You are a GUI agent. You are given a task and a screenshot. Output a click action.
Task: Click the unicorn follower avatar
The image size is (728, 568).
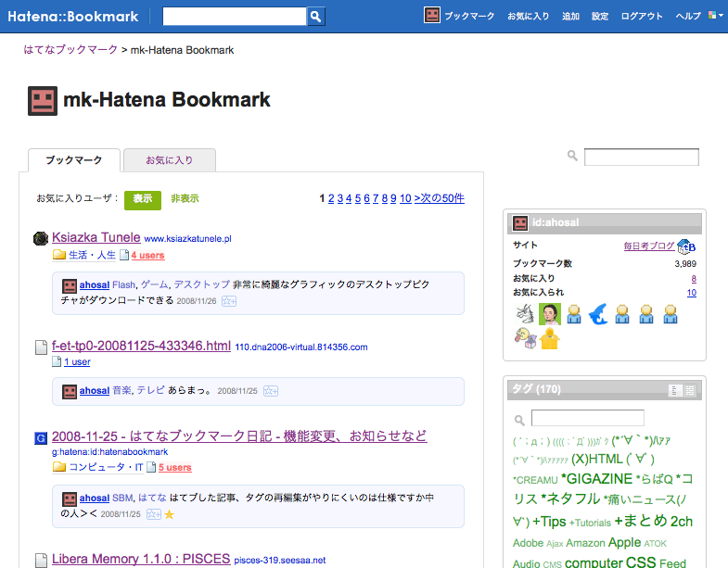click(525, 314)
